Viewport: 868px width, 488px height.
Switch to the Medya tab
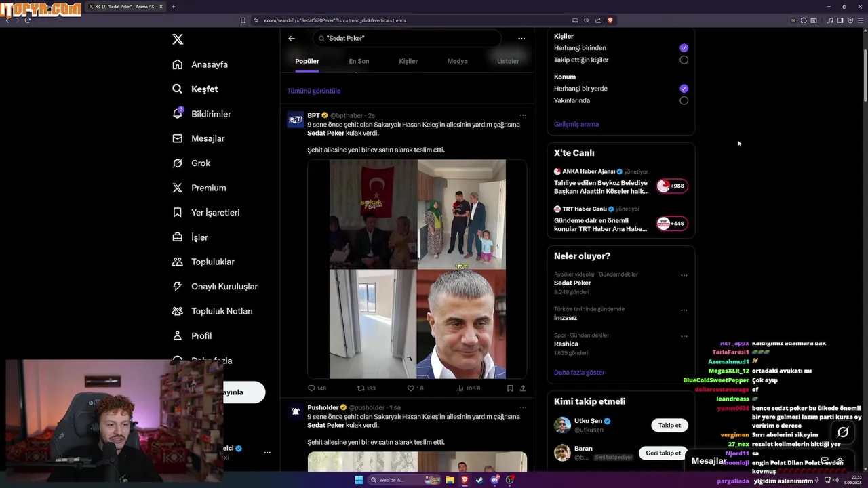pyautogui.click(x=457, y=61)
